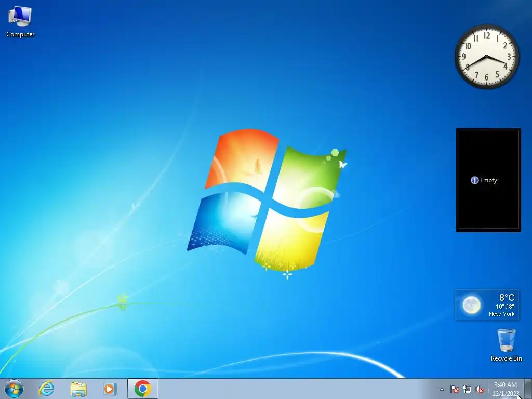Click the Windows Start orb

pyautogui.click(x=14, y=389)
